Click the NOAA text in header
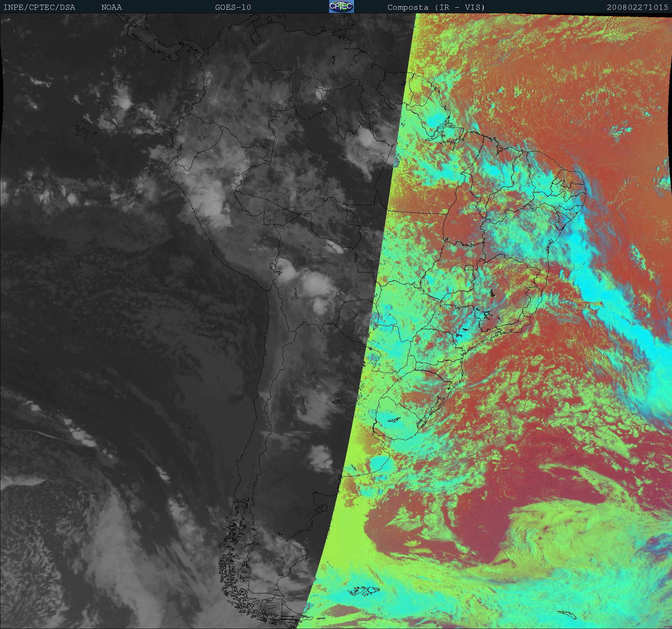 [111, 7]
